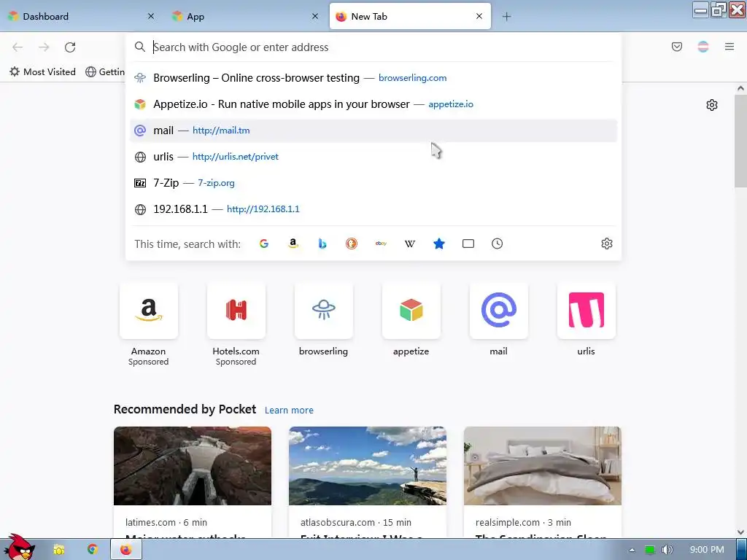Image resolution: width=747 pixels, height=560 pixels.
Task: Open realsimple.com bedroom article thumbnail
Action: pyautogui.click(x=543, y=466)
